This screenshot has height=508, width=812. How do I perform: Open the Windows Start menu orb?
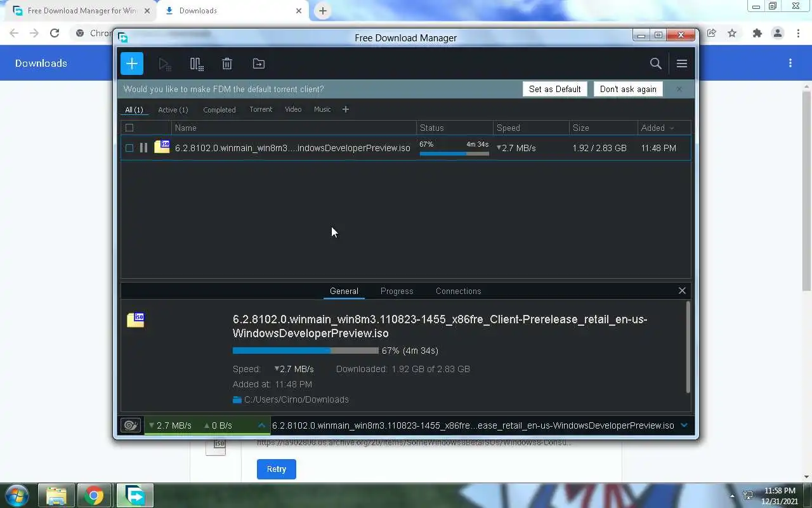point(16,495)
